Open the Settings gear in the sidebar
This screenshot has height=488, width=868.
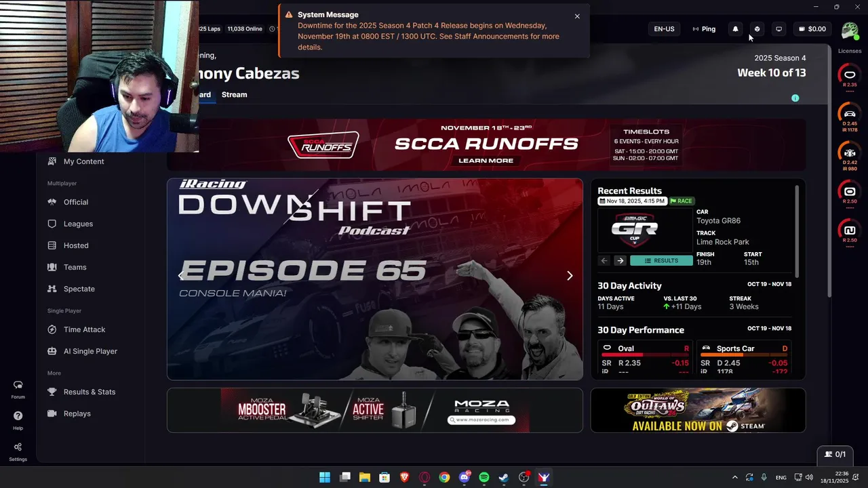click(18, 451)
